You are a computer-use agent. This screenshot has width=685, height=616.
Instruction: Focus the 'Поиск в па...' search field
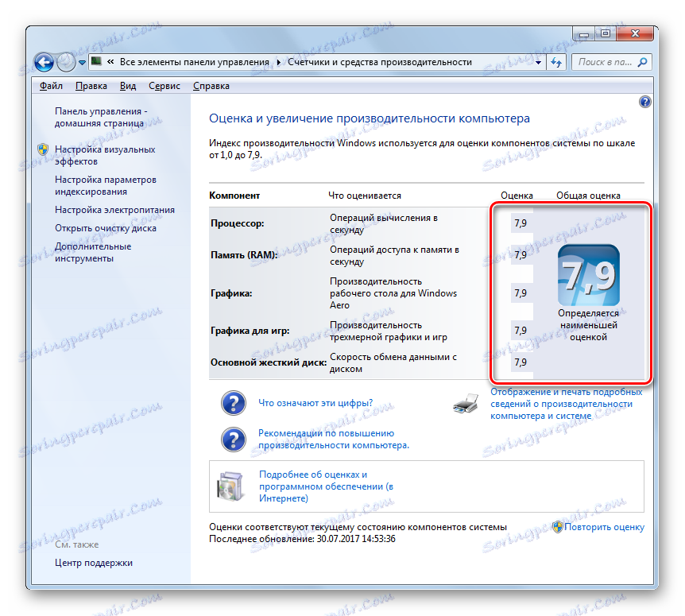[x=605, y=62]
